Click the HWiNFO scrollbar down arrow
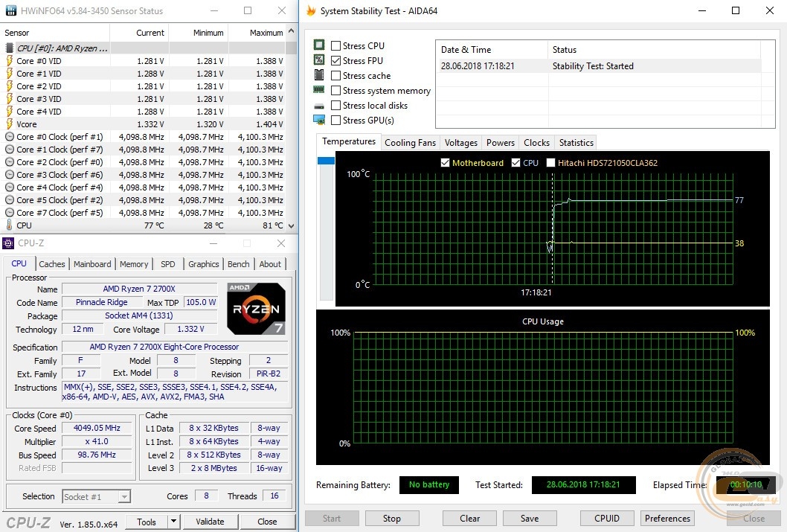787x532 pixels. 291,226
